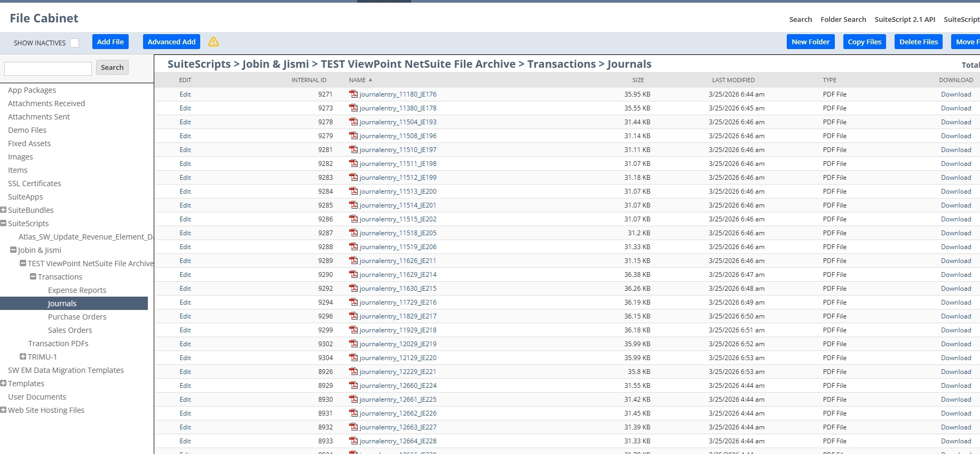
Task: Click PDF icon beside journalentry_11180_JE176
Action: (x=353, y=94)
